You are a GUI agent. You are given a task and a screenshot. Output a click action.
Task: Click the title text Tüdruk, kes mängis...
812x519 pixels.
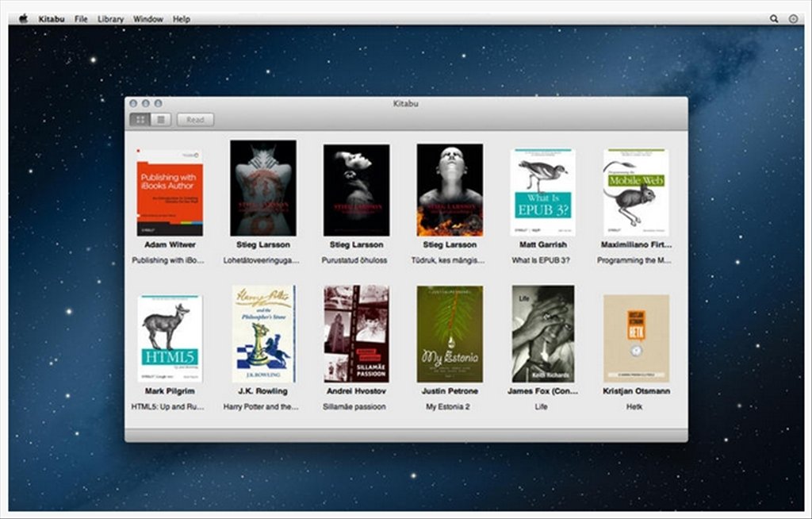pos(448,260)
